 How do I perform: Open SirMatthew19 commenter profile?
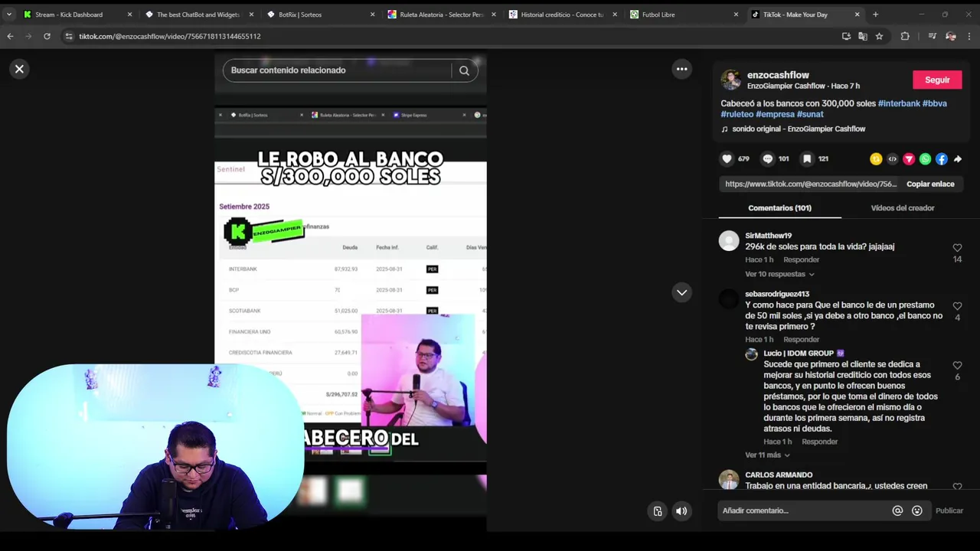coord(768,236)
